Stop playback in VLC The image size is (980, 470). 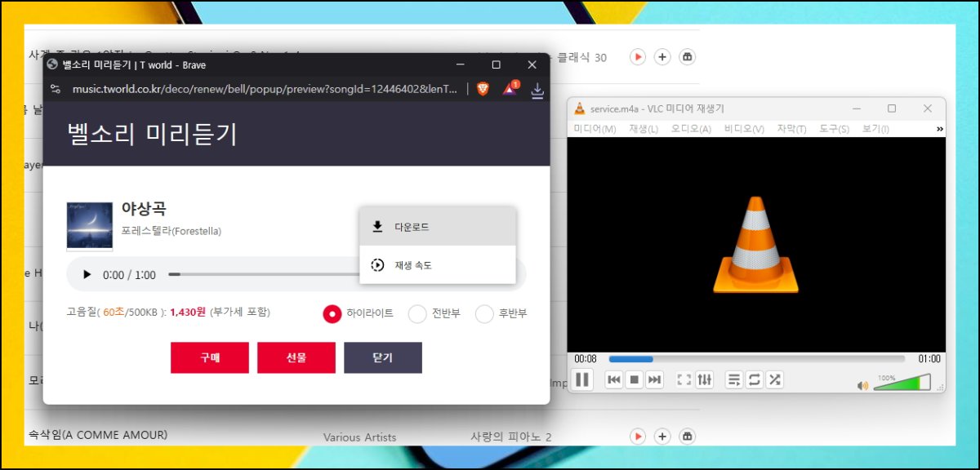635,379
